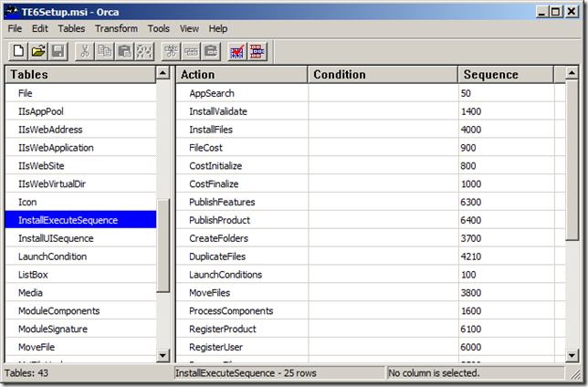The image size is (588, 387).
Task: Click the Tables list scrollbar thumb
Action: point(163,245)
